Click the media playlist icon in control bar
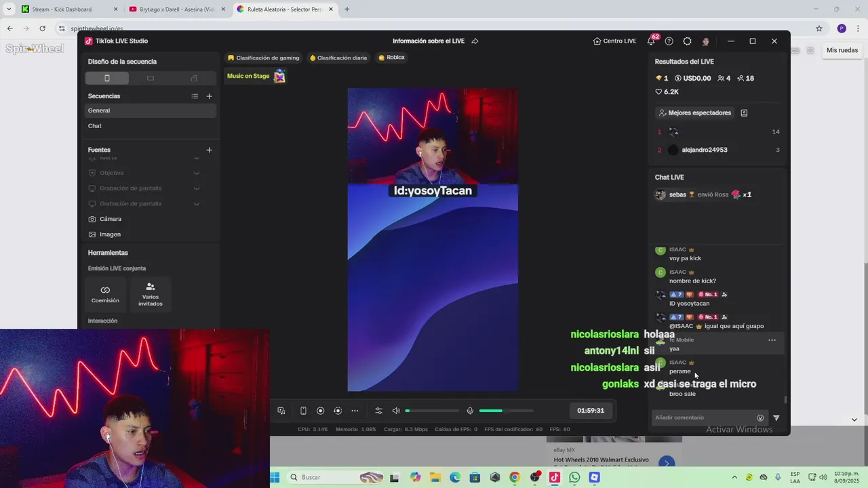The width and height of the screenshot is (868, 488). (281, 411)
